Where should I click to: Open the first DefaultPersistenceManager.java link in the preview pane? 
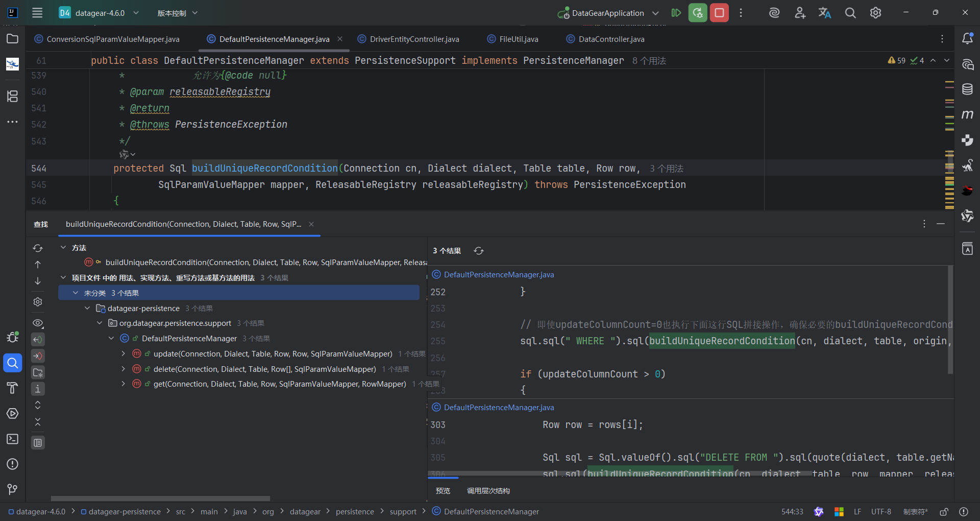(499, 275)
